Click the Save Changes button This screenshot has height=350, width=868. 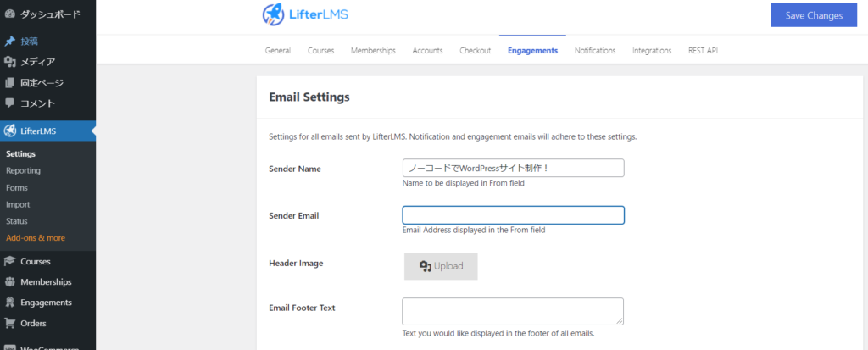point(814,15)
